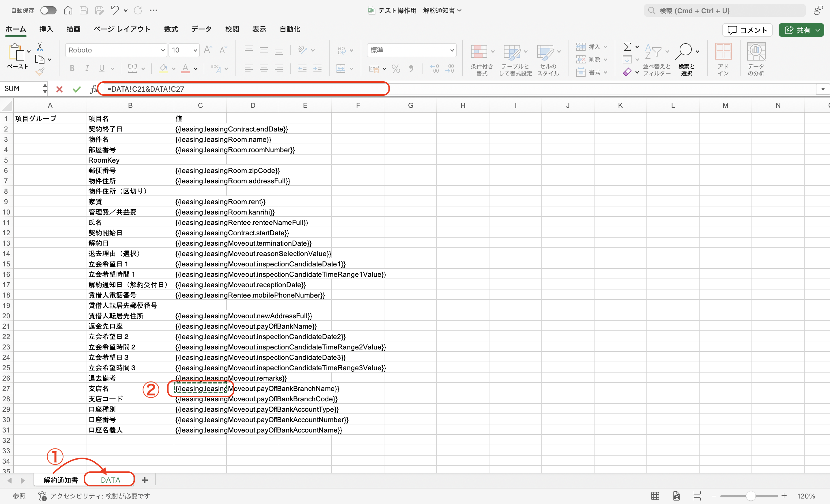Toggle top vertical alignment
830x504 pixels.
click(248, 50)
